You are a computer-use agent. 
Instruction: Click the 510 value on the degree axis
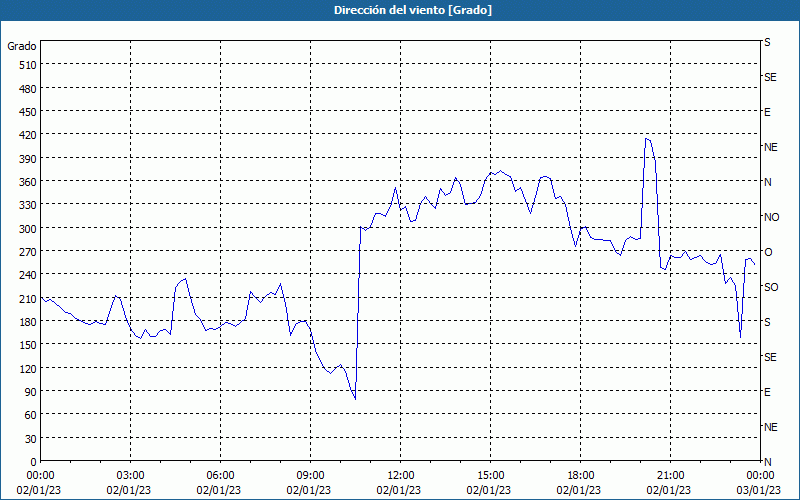(x=28, y=65)
